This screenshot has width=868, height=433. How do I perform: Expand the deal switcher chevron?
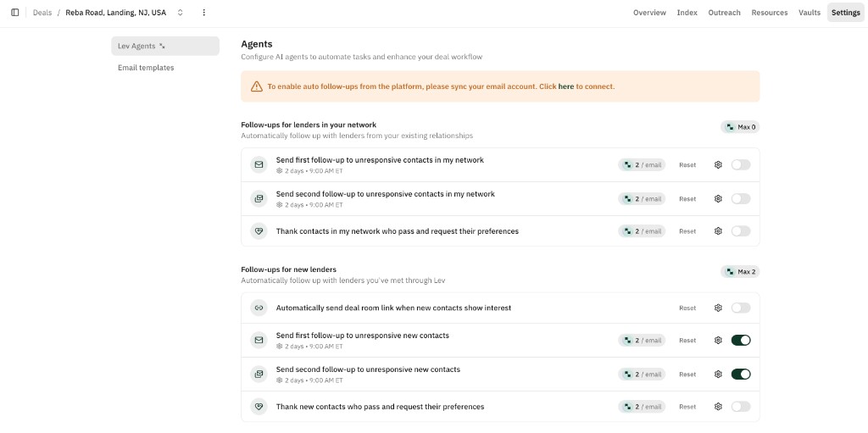coord(180,12)
